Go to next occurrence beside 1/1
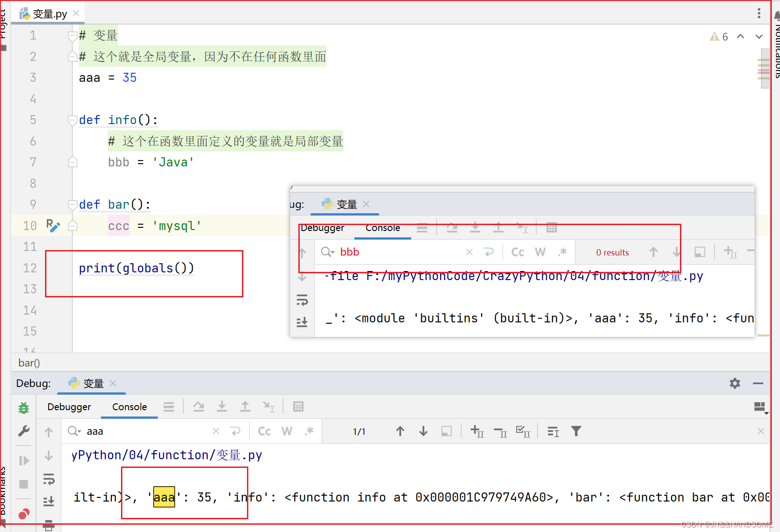Viewport: 780px width, 532px height. pyautogui.click(x=423, y=431)
